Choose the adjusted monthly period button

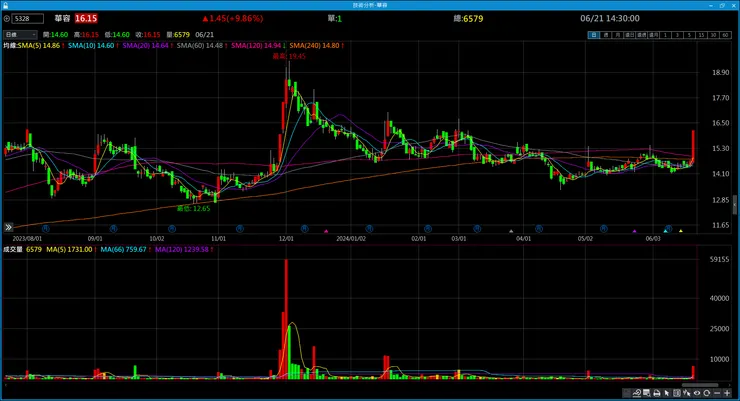click(654, 35)
